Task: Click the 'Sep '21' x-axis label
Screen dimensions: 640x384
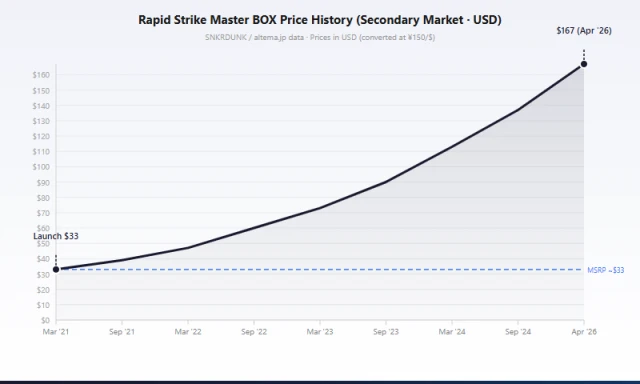Action: [x=122, y=332]
